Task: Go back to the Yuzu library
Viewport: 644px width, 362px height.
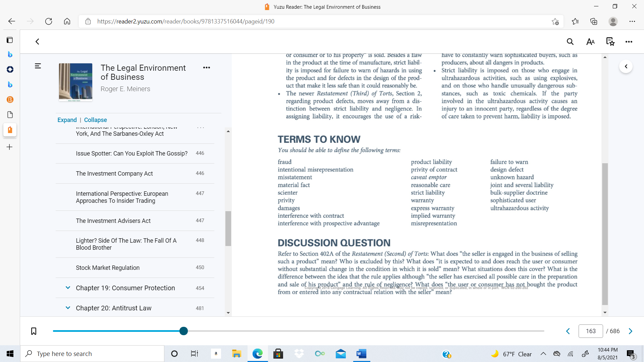Action: coord(37,42)
